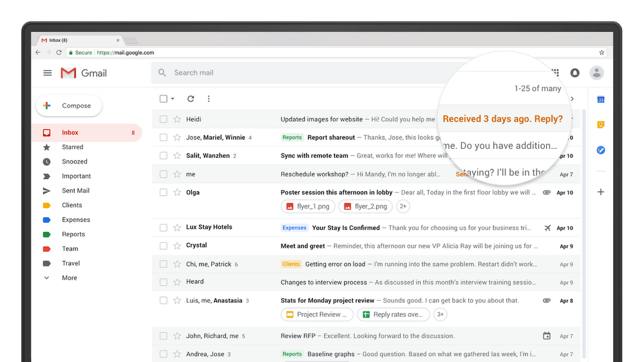Viewport: 644px width, 362px height.
Task: Open the Project Review attachment chip
Action: coord(317,314)
